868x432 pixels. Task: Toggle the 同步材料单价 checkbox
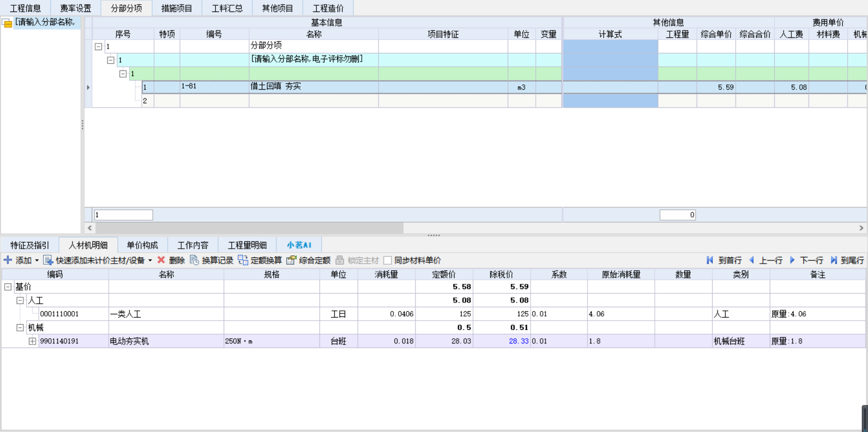(388, 260)
